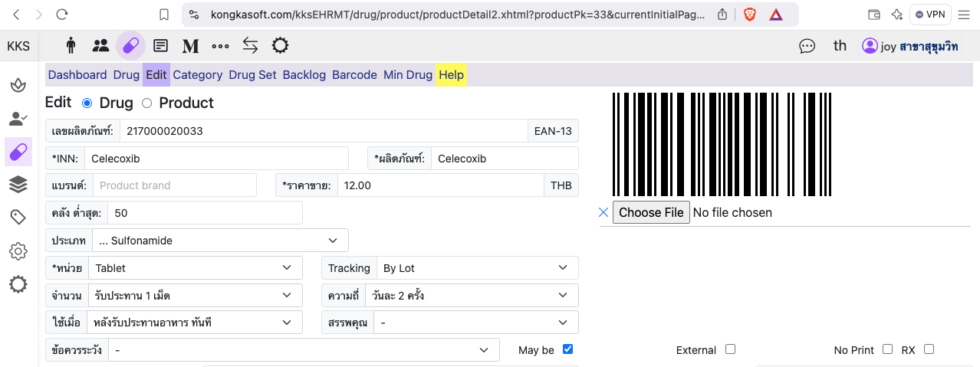
Task: Share this page from the address bar
Action: 722,15
